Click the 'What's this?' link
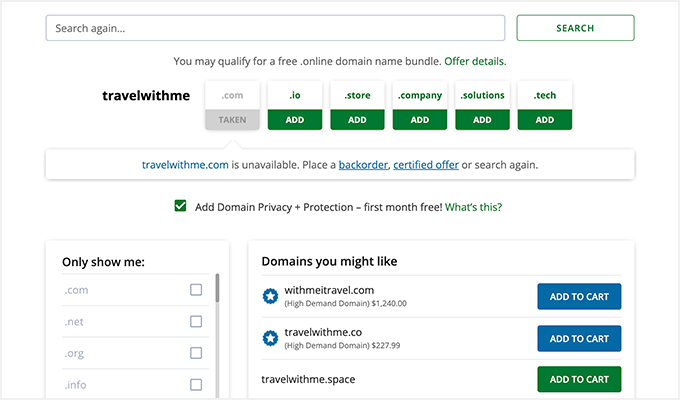The width and height of the screenshot is (680, 400). click(473, 207)
